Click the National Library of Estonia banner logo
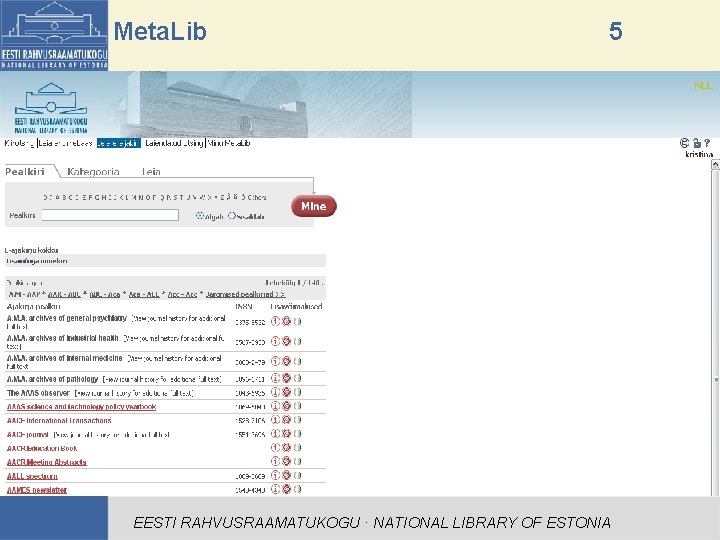 (51, 108)
